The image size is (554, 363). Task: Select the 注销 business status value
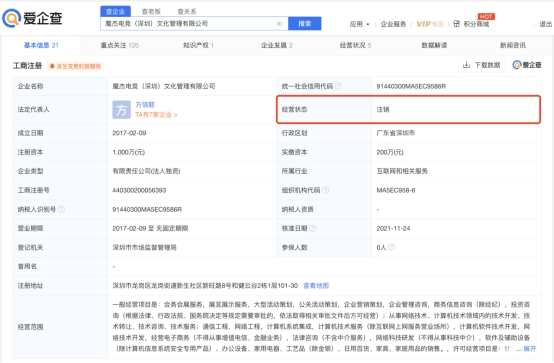coord(383,110)
